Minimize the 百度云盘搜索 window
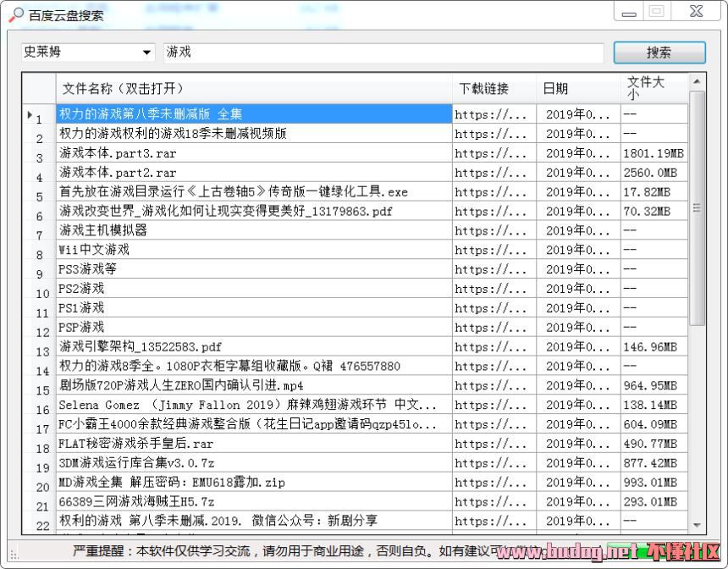The height and width of the screenshot is (569, 728). [x=629, y=12]
